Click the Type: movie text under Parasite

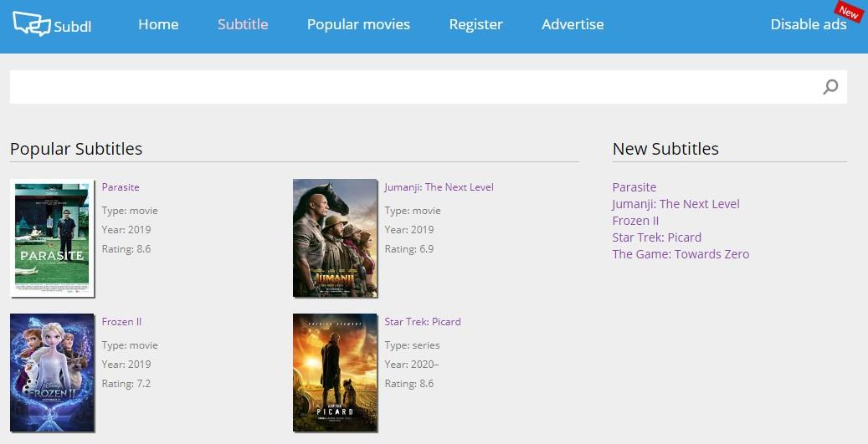[130, 211]
